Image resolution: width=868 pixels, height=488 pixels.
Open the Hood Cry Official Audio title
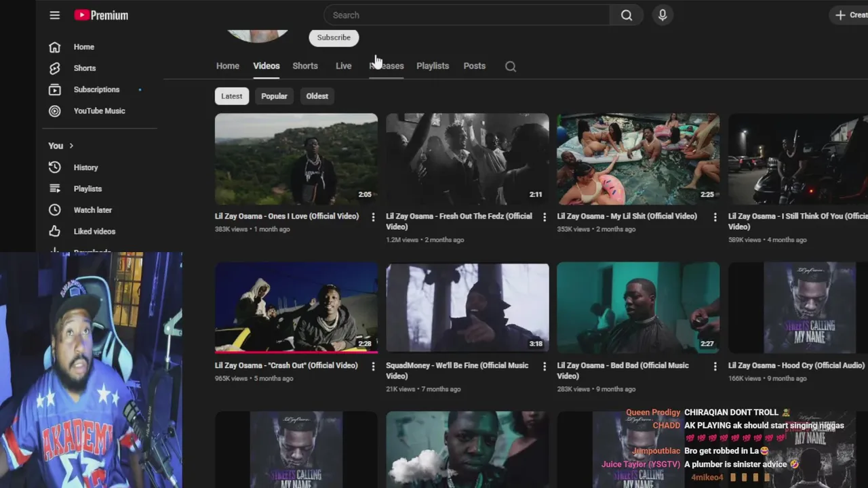pyautogui.click(x=797, y=365)
